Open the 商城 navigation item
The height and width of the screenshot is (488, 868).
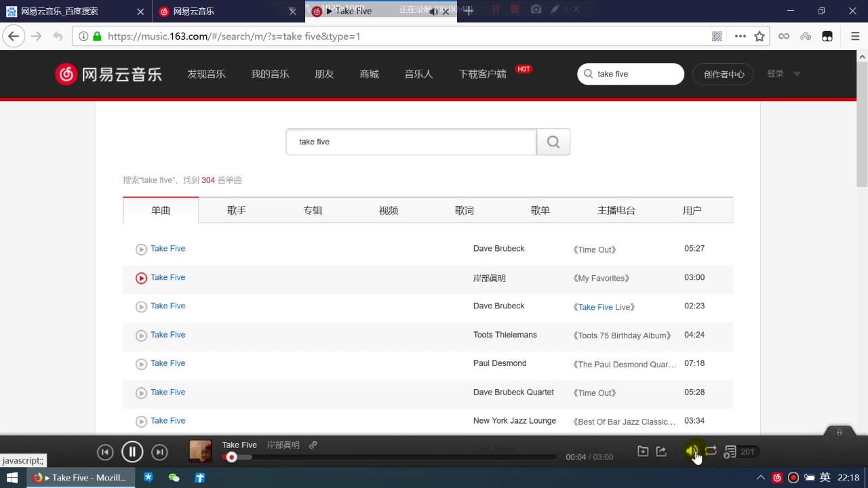(x=370, y=74)
